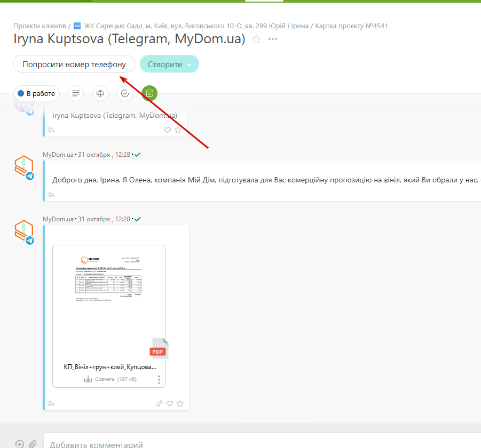Click 'MyDom.ua' sender name on the PDF message
This screenshot has width=481, height=448.
[x=58, y=219]
